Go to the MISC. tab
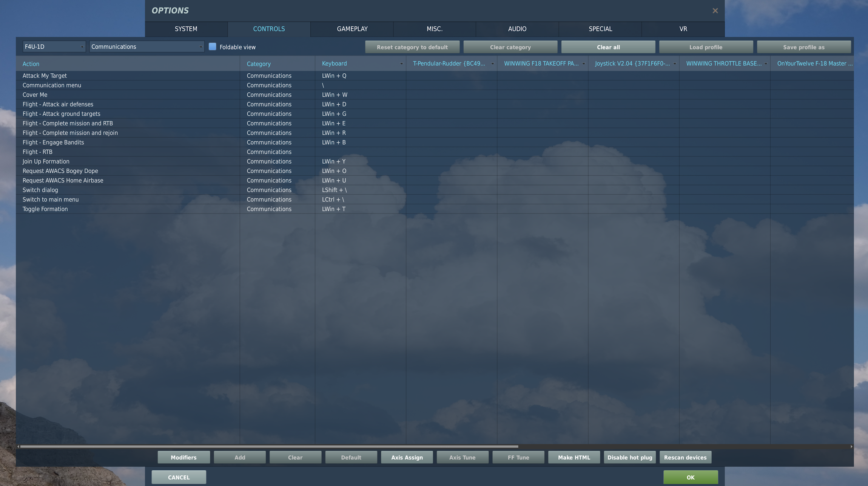 (435, 29)
